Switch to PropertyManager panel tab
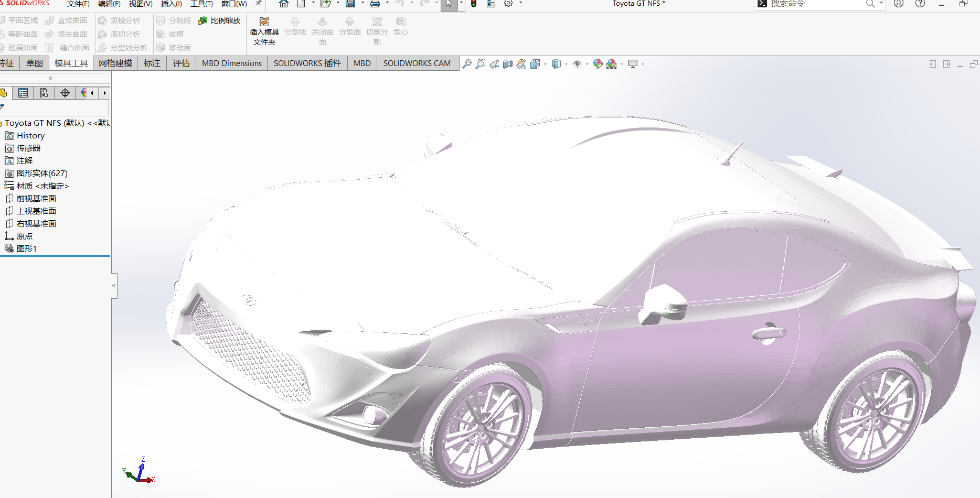The height and width of the screenshot is (498, 980). [x=23, y=93]
